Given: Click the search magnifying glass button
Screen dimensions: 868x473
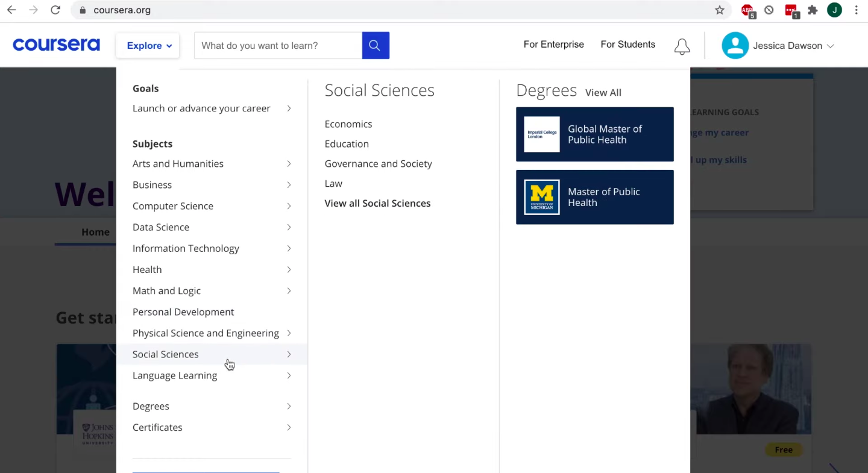Looking at the screenshot, I should click(374, 45).
